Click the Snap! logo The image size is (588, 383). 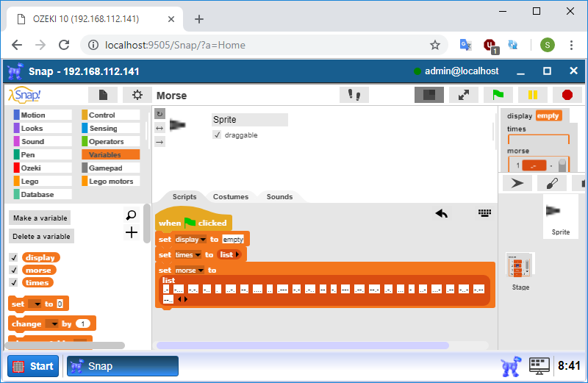(x=25, y=95)
